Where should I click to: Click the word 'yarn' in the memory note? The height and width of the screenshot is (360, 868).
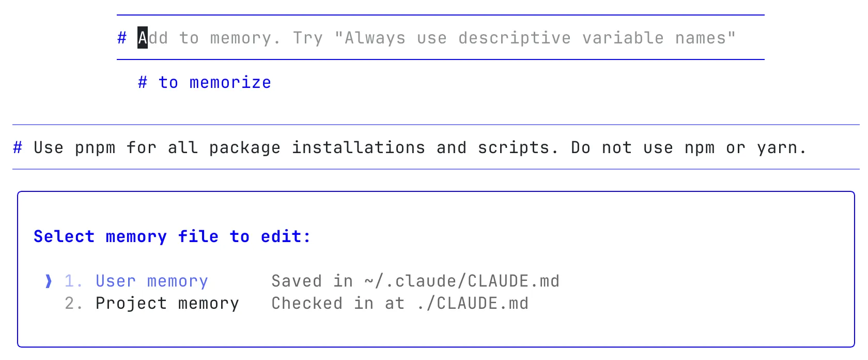(x=777, y=147)
